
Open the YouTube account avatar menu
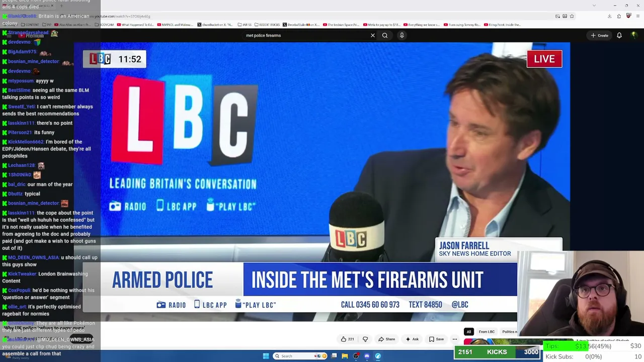pyautogui.click(x=633, y=35)
